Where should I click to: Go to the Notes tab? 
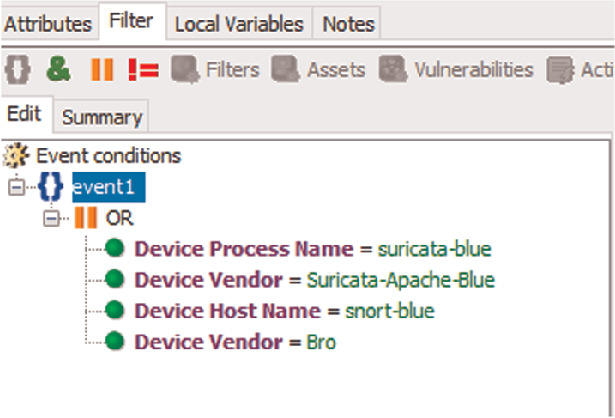click(x=349, y=22)
